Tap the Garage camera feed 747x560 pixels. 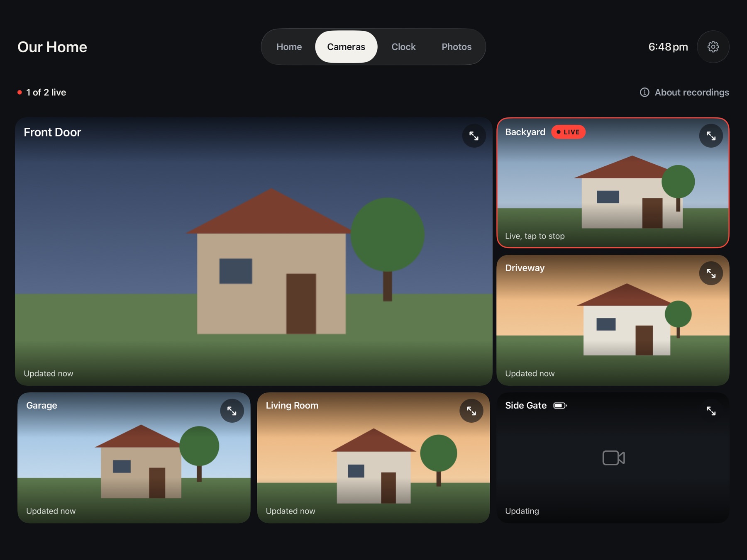[x=134, y=458]
